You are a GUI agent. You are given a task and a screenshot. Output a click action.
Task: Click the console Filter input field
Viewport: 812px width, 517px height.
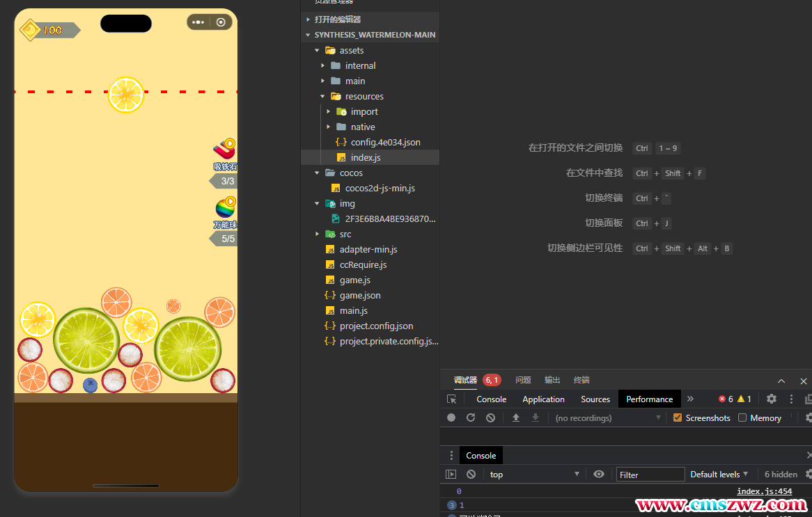click(x=651, y=475)
